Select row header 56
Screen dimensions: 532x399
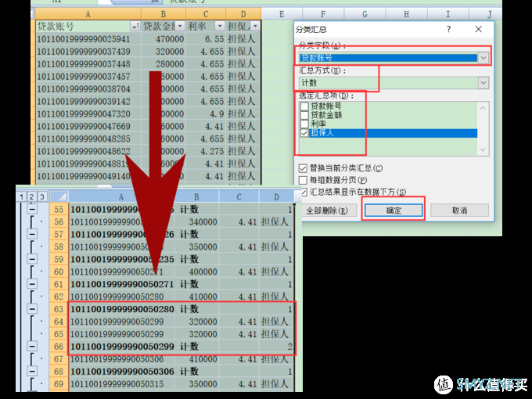59,222
